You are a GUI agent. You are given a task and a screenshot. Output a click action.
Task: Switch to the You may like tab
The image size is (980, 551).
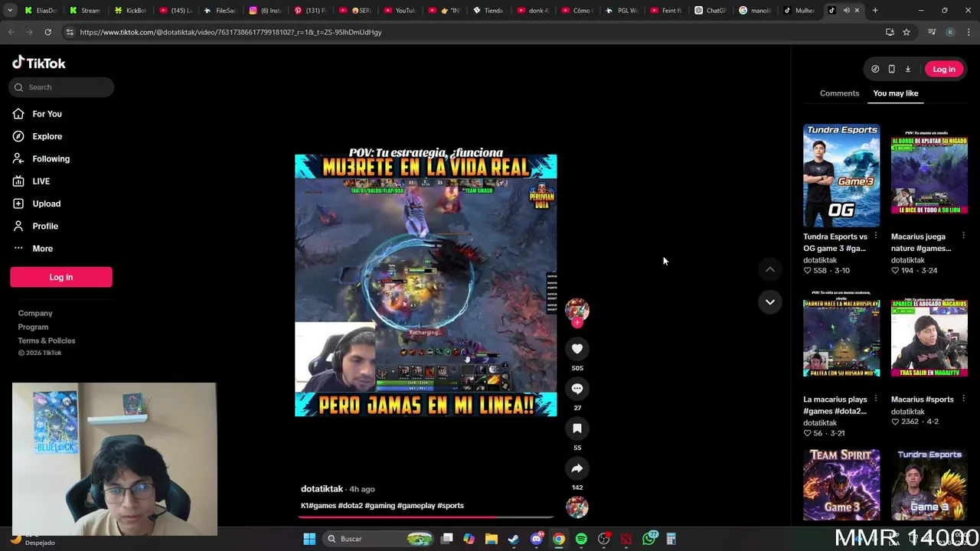click(895, 93)
